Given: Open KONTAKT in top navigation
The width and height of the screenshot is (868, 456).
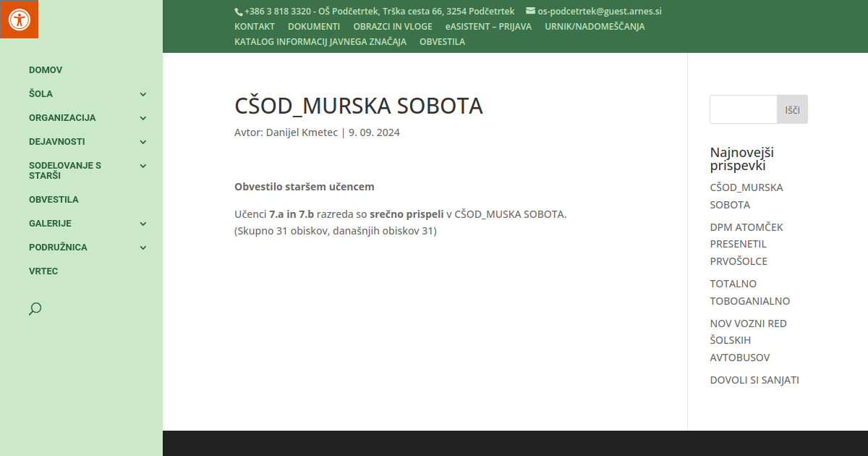Looking at the screenshot, I should click(255, 27).
